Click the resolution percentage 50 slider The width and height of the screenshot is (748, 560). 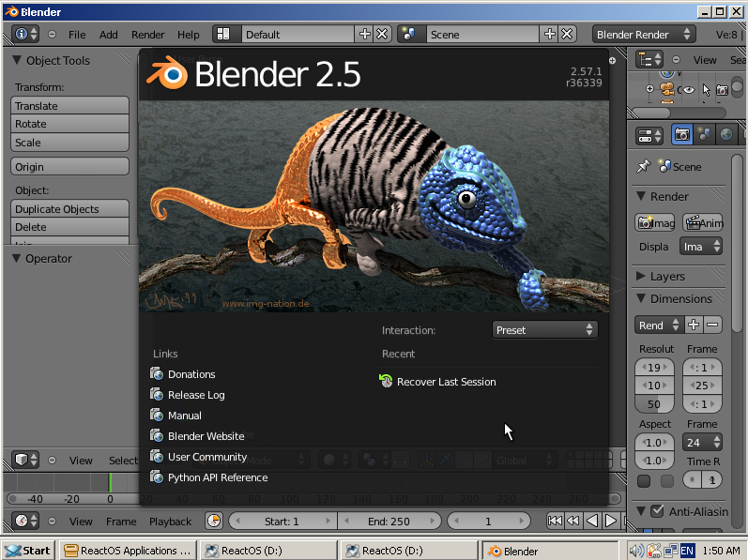click(x=654, y=404)
